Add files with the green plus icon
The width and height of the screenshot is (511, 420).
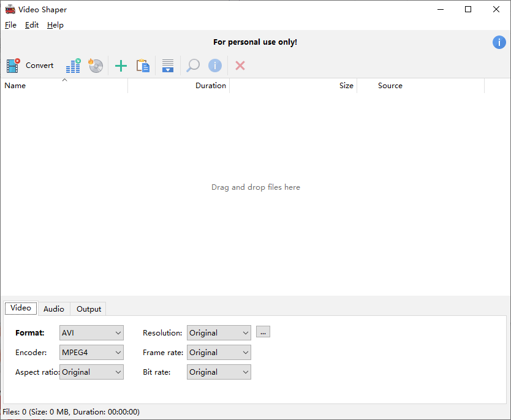coord(121,66)
